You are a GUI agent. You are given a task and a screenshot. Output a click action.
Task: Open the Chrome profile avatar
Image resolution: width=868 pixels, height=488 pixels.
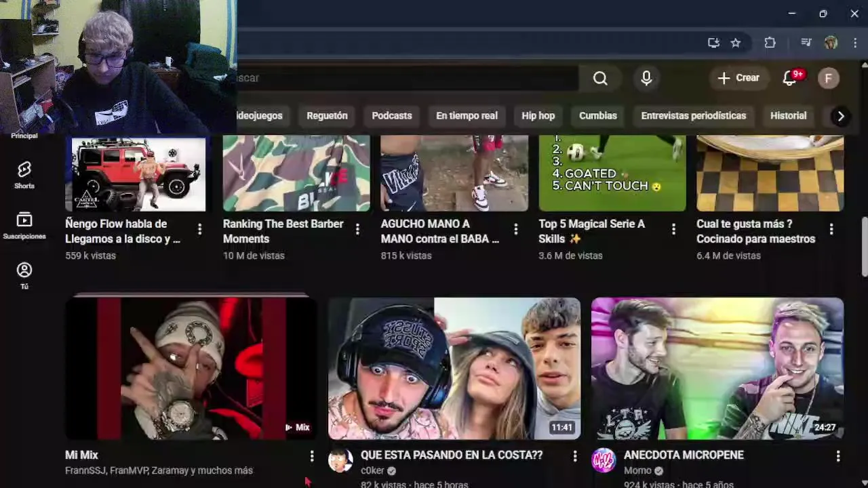831,43
